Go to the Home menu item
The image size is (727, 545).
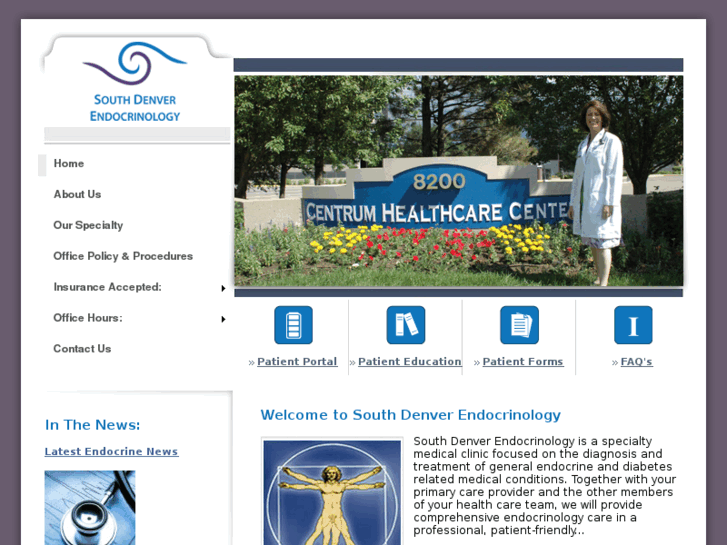69,163
